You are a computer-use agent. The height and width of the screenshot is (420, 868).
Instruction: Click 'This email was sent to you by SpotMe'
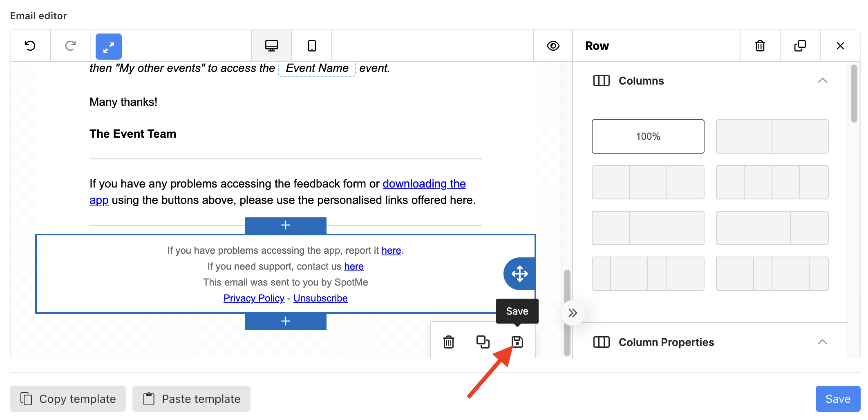click(286, 282)
